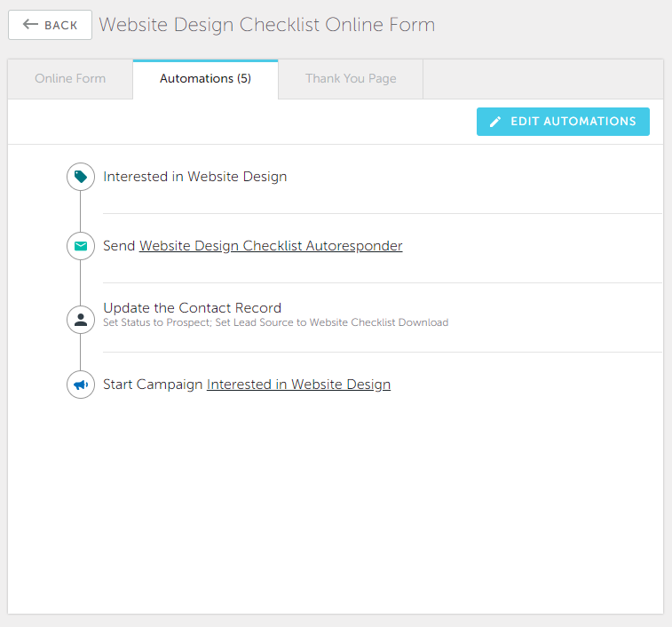Open the Thank You Page tab
Viewport: 672px width, 627px height.
click(351, 79)
